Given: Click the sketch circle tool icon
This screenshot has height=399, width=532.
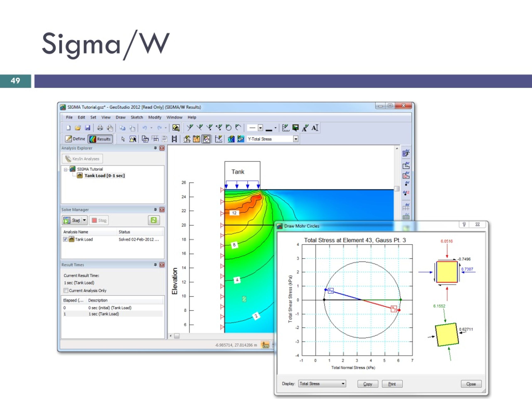Looking at the screenshot, I should click(228, 128).
